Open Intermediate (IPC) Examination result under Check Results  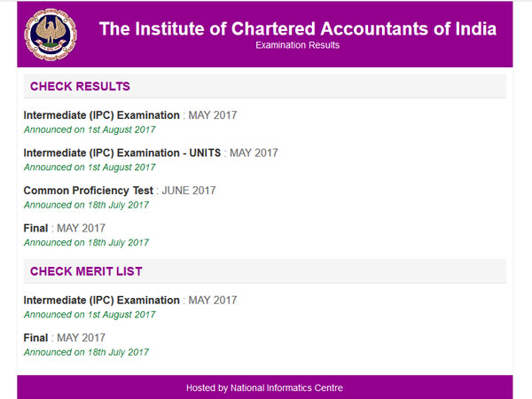point(101,115)
